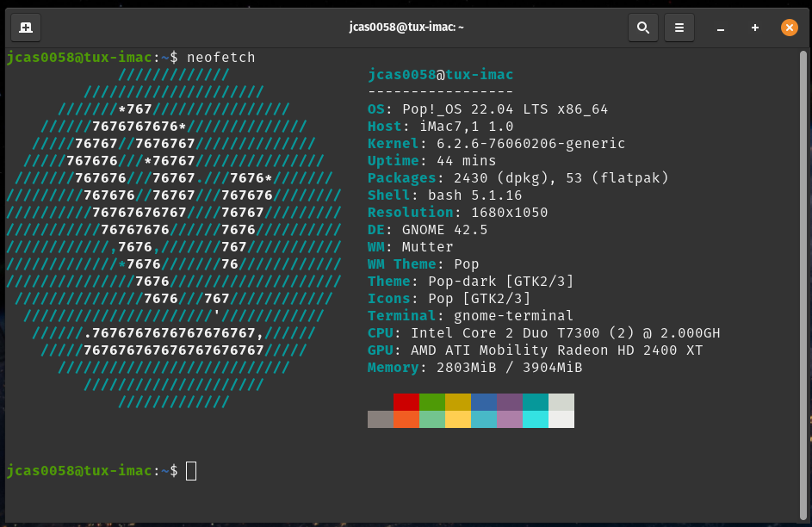
Task: Click the jcas0058@tux-imac header in neofetch output
Action: [x=440, y=75]
